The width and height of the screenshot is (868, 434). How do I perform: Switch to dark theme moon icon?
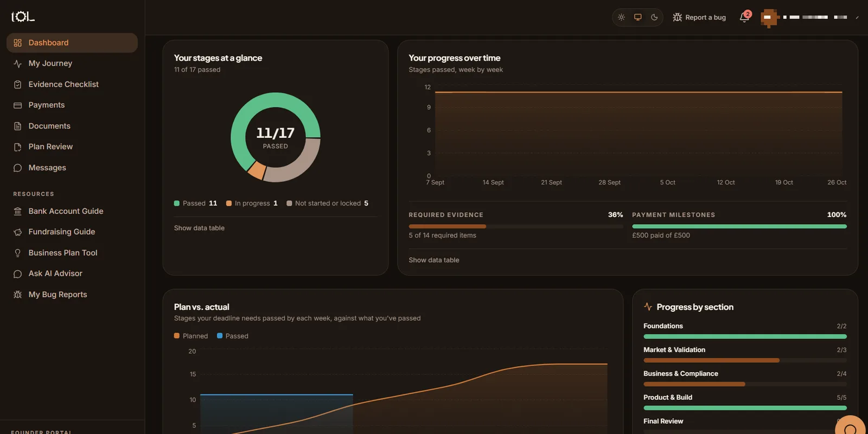pos(654,17)
